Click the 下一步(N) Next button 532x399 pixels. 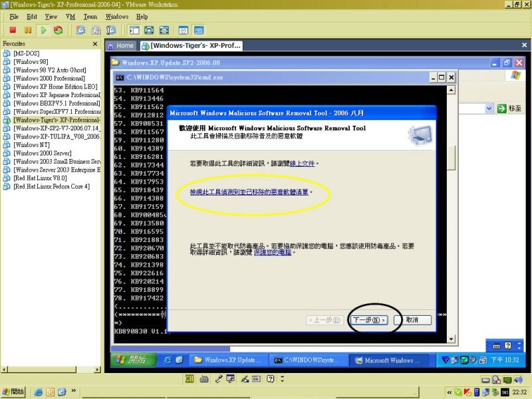369,320
